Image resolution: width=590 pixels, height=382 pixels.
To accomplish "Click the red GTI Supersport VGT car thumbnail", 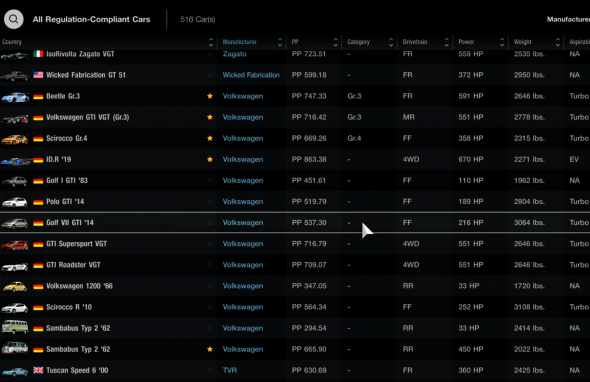I will 15,245.
